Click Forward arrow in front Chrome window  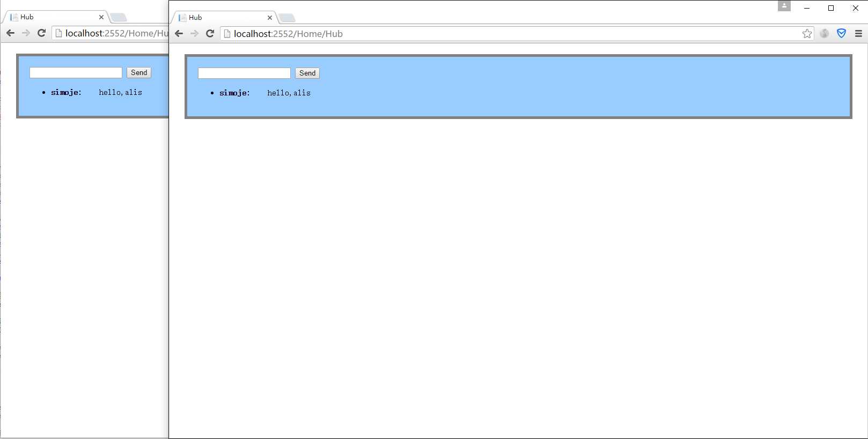point(195,34)
